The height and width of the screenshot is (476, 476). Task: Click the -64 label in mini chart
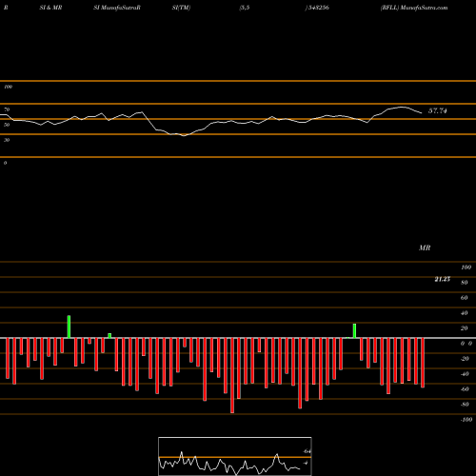307,451
